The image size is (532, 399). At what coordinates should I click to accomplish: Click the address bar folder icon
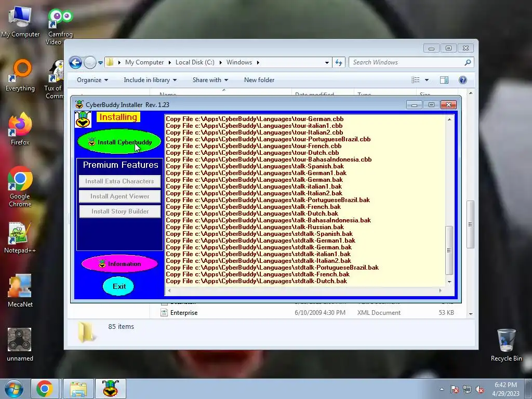tap(110, 62)
